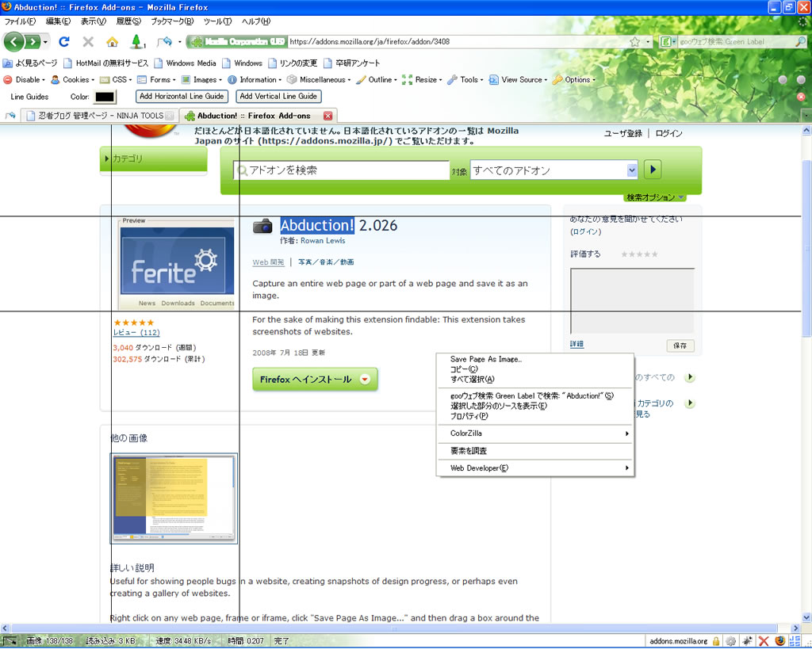Viewport: 812px width, 649px height.
Task: Open the Miscellaneous dropdown
Action: pyautogui.click(x=319, y=80)
